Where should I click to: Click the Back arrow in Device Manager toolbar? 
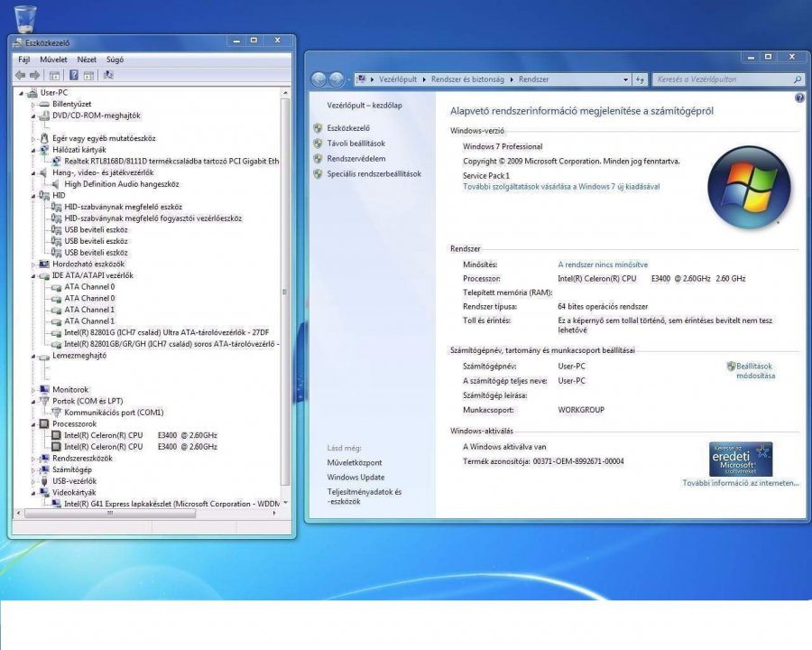[20, 75]
